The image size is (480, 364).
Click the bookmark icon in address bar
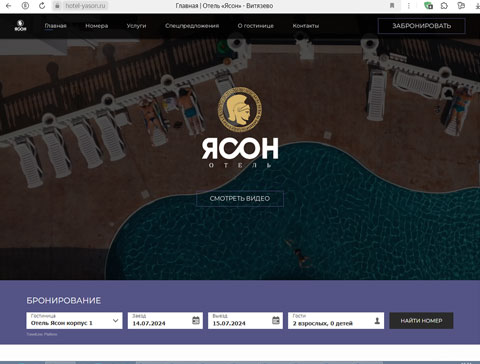[392, 6]
